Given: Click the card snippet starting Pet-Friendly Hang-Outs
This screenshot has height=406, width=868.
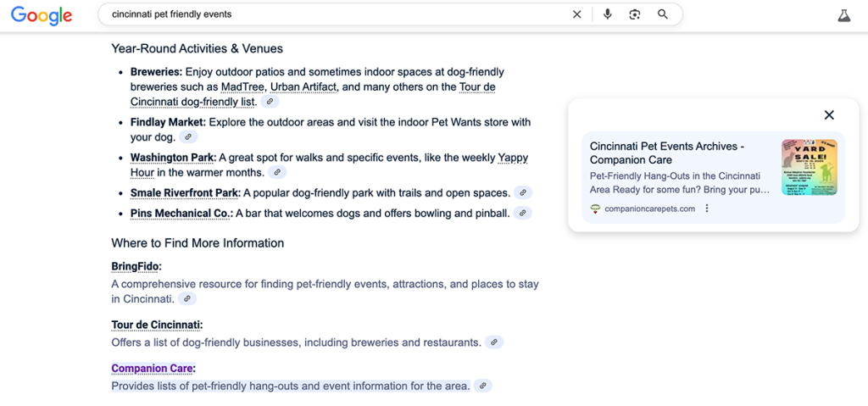Looking at the screenshot, I should click(x=680, y=183).
